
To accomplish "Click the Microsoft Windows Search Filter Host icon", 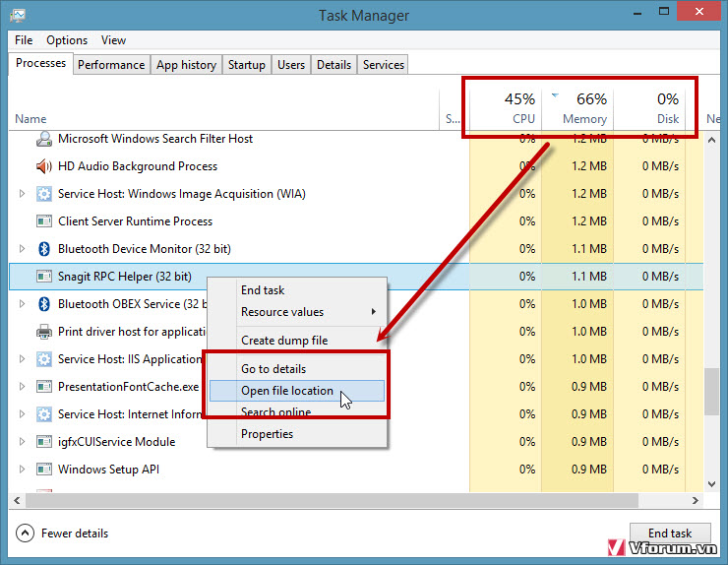I will 43,139.
